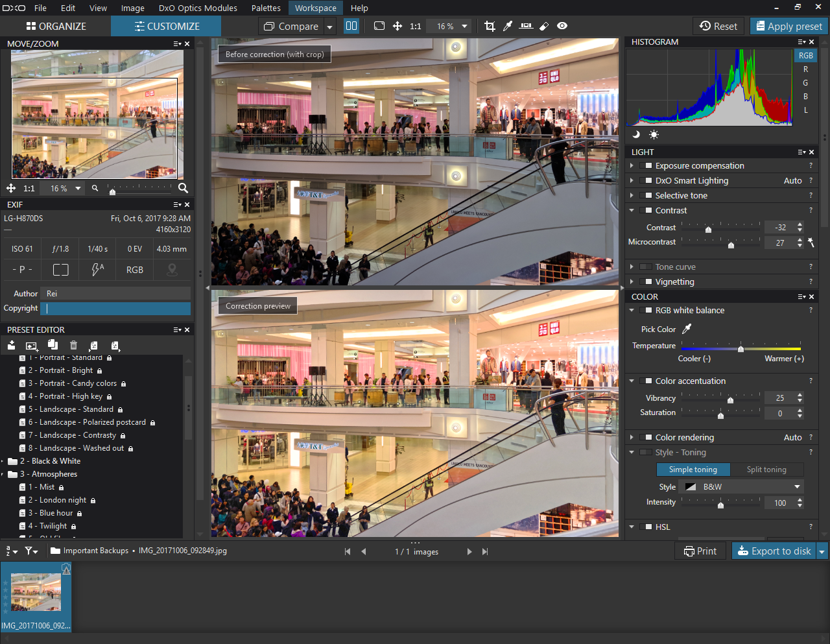This screenshot has width=830, height=644.
Task: Toggle Vignetting correction checkbox
Action: point(646,282)
